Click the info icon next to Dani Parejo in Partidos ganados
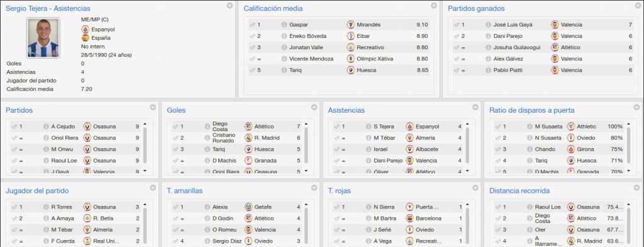This screenshot has width=644, height=247. [x=488, y=36]
